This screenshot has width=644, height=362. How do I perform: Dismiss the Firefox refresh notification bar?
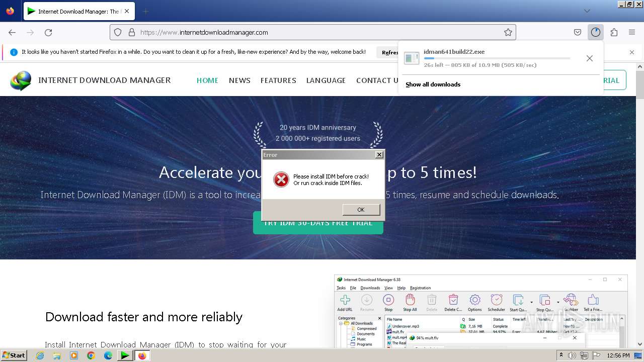[632, 52]
